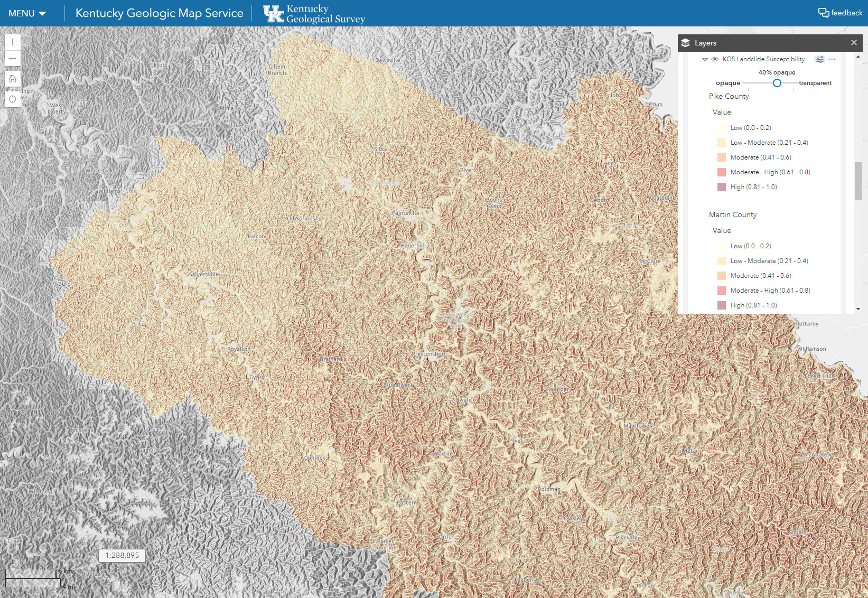Click Inez label on the map

click(x=611, y=164)
